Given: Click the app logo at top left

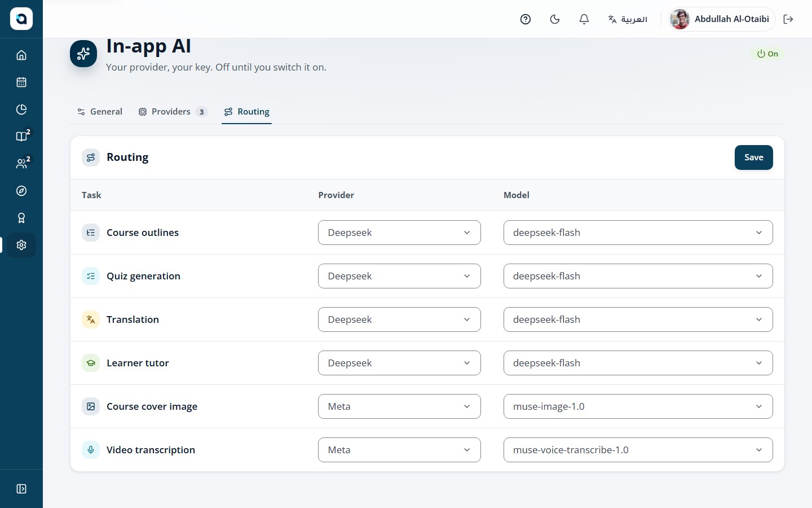Looking at the screenshot, I should (x=21, y=19).
